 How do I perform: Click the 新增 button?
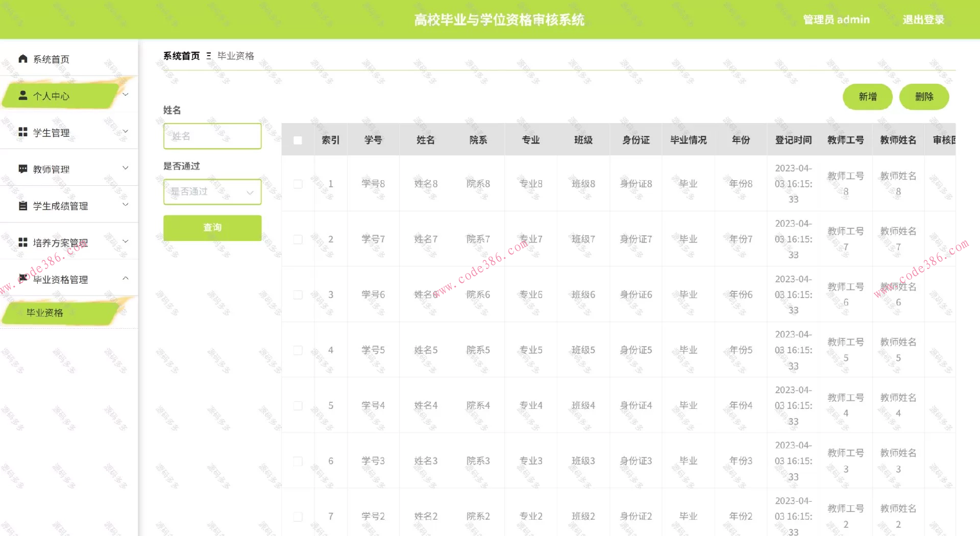pyautogui.click(x=867, y=96)
